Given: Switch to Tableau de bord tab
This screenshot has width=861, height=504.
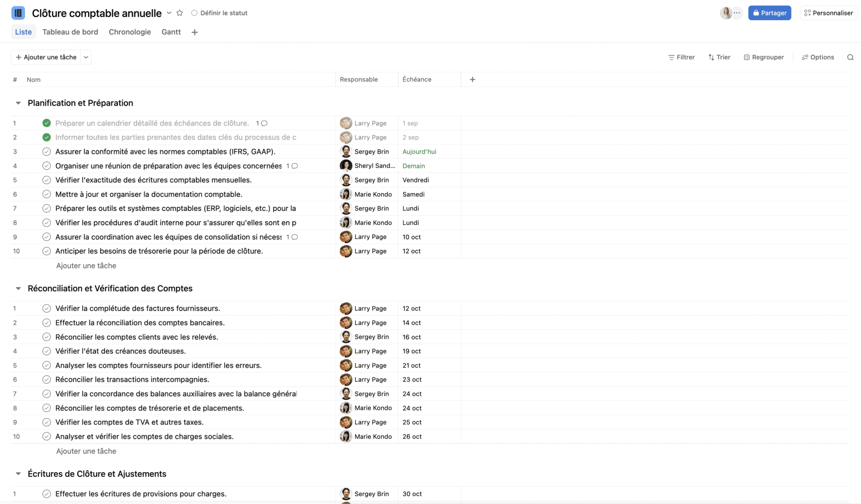Looking at the screenshot, I should tap(70, 32).
